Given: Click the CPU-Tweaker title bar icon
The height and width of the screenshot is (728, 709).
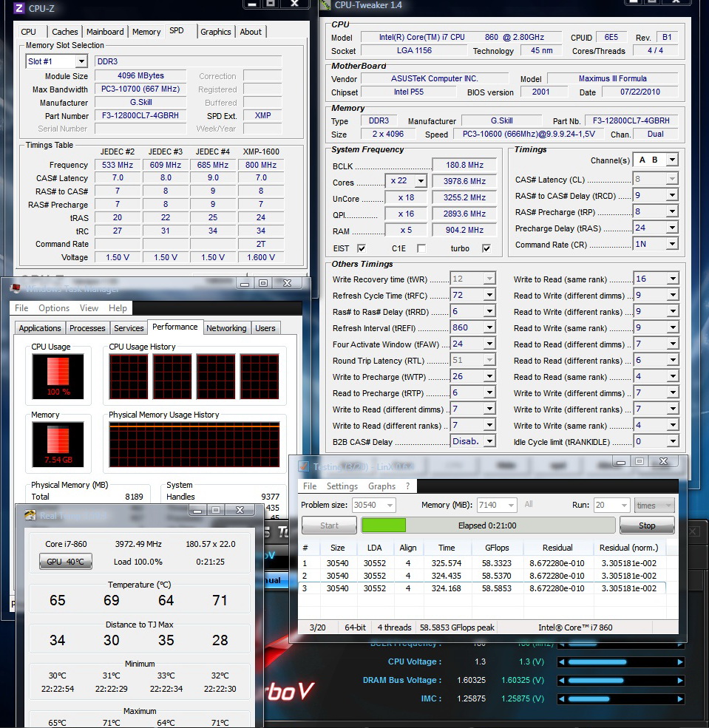Looking at the screenshot, I should 325,5.
